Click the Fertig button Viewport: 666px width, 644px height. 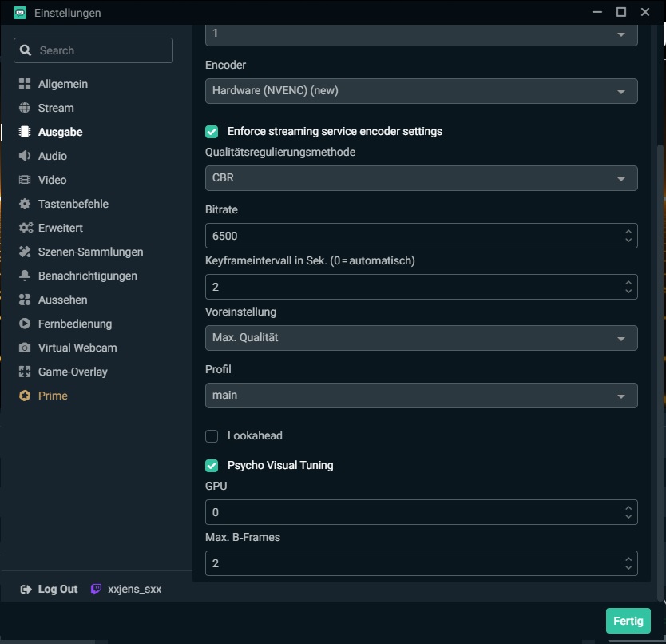point(628,621)
